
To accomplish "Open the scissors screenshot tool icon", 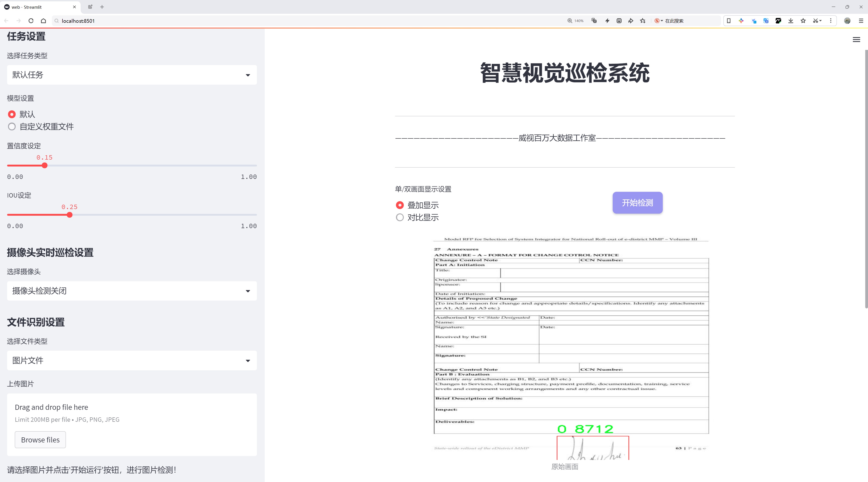I will tap(815, 21).
